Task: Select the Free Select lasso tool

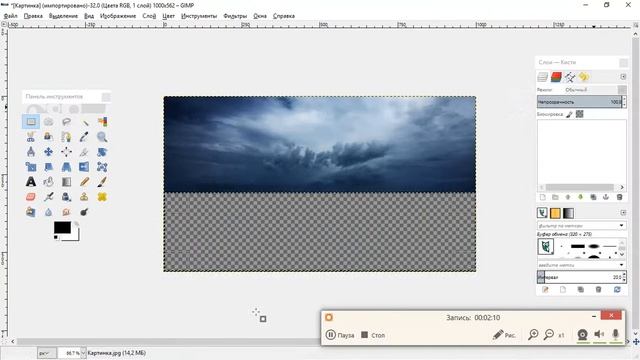Action: pyautogui.click(x=66, y=122)
